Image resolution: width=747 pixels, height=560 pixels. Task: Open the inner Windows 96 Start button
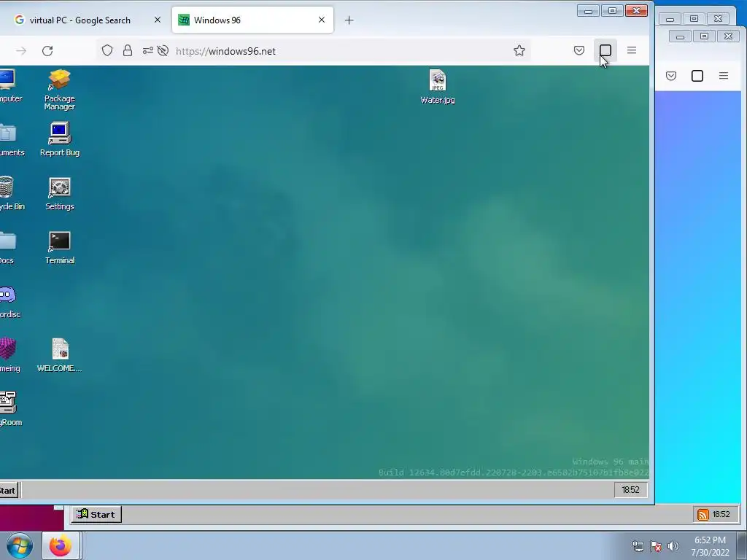9,491
